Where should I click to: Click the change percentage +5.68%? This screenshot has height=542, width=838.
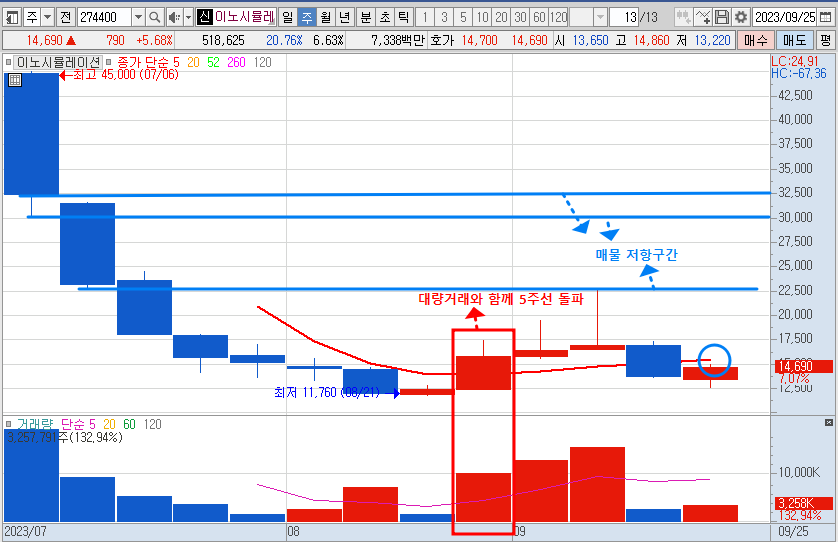coord(154,40)
